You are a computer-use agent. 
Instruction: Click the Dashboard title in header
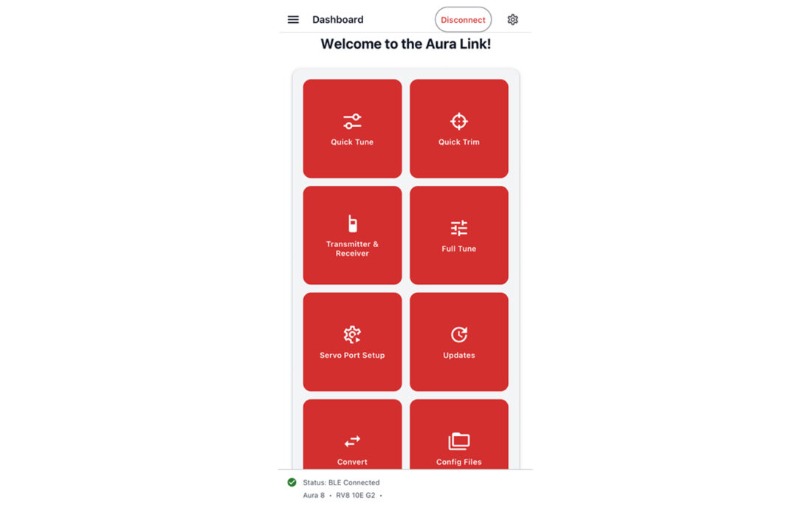coord(337,20)
